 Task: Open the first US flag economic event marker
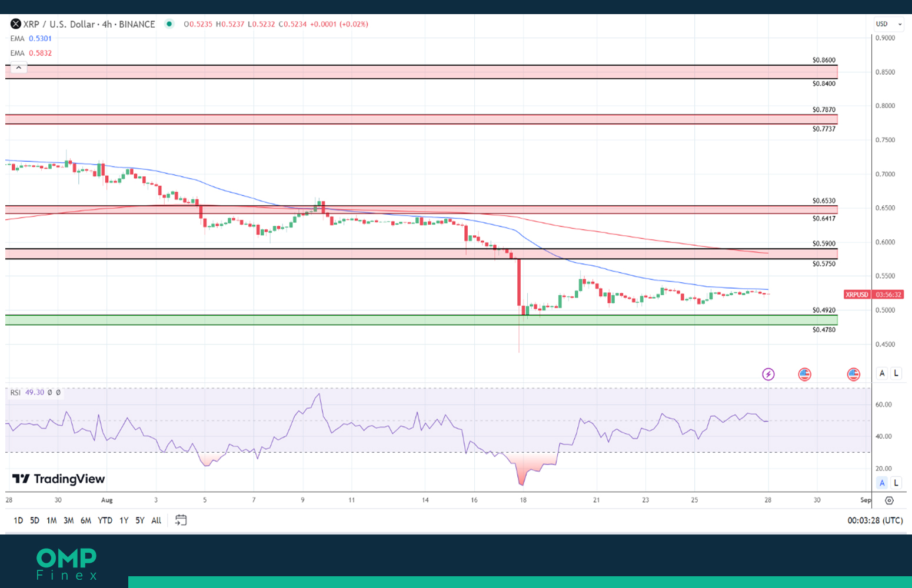tap(804, 374)
